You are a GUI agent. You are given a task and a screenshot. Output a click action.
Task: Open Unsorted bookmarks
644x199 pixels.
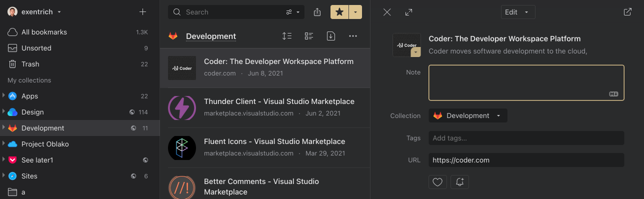(80, 48)
